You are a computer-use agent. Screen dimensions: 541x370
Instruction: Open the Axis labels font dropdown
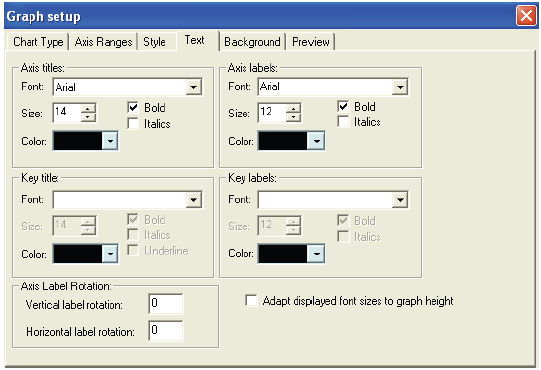pyautogui.click(x=400, y=87)
